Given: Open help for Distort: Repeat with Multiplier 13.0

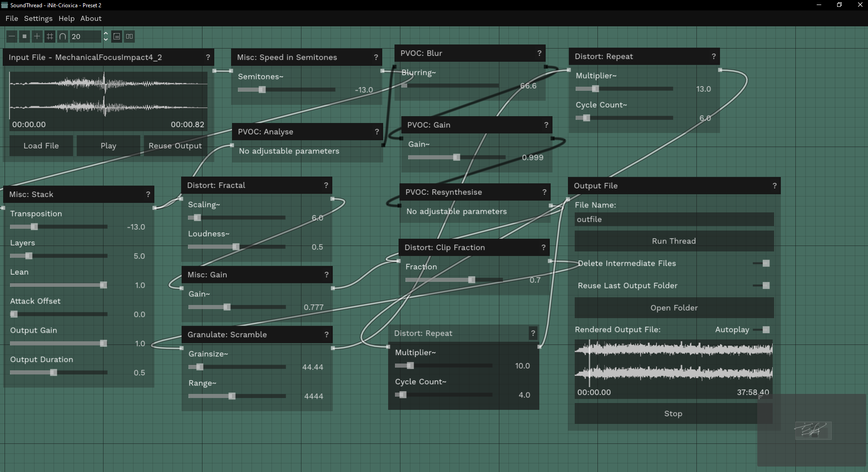Looking at the screenshot, I should coord(714,56).
